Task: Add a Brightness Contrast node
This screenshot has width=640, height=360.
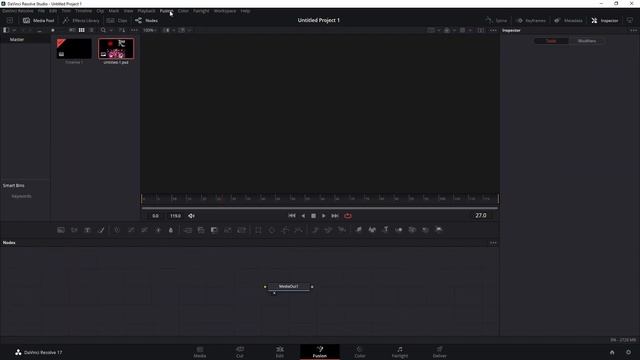Action: coord(158,230)
